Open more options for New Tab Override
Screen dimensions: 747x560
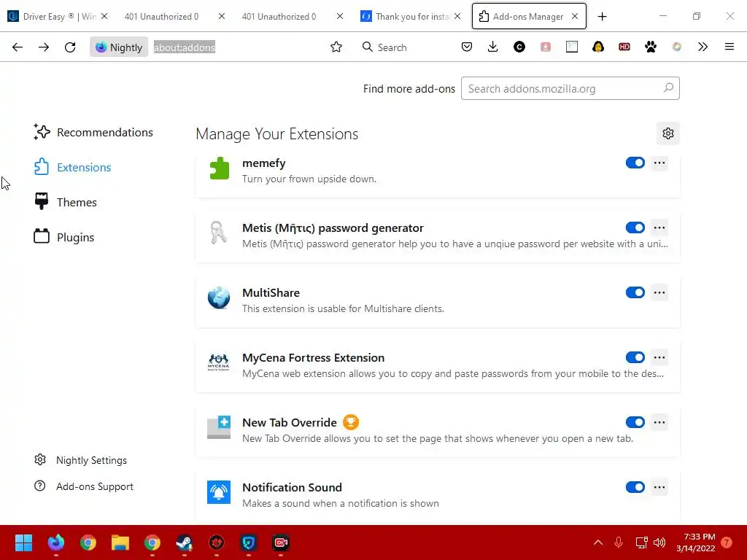click(659, 422)
